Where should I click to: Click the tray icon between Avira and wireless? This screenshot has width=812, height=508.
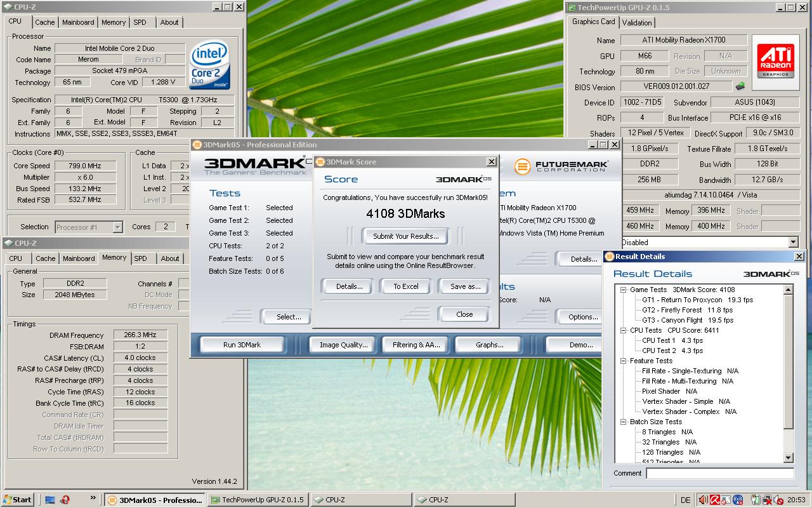[x=726, y=500]
